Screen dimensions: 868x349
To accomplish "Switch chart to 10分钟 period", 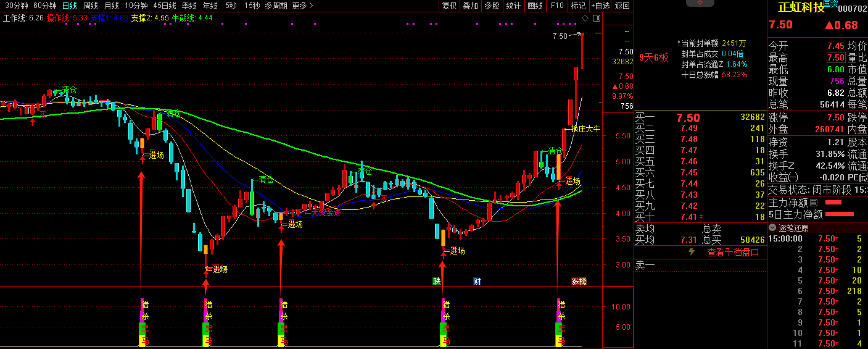I will [x=136, y=6].
